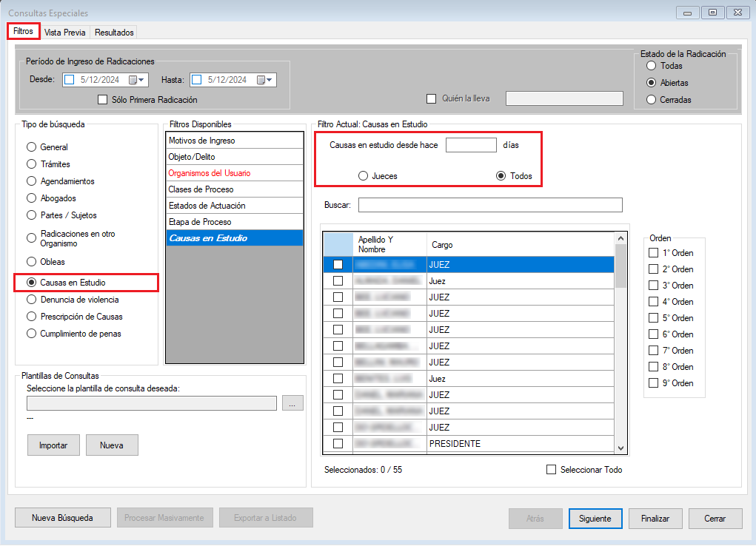Choose Cerradas radicación state
This screenshot has width=756, height=546.
pyautogui.click(x=651, y=99)
